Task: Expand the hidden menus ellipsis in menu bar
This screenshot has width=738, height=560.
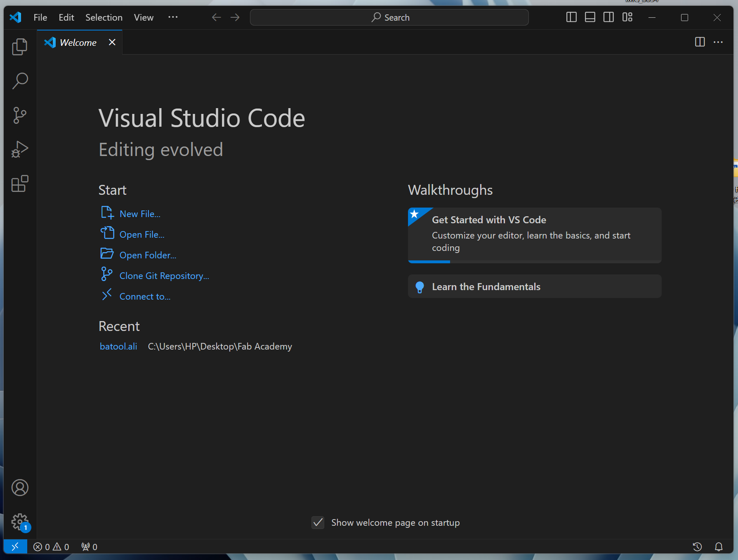Action: 173,17
